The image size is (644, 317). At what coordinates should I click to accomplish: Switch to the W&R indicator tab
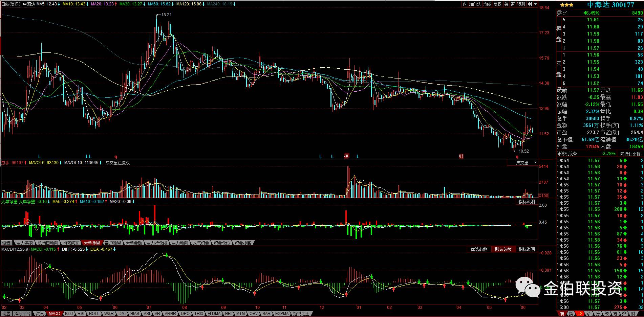pos(109,314)
